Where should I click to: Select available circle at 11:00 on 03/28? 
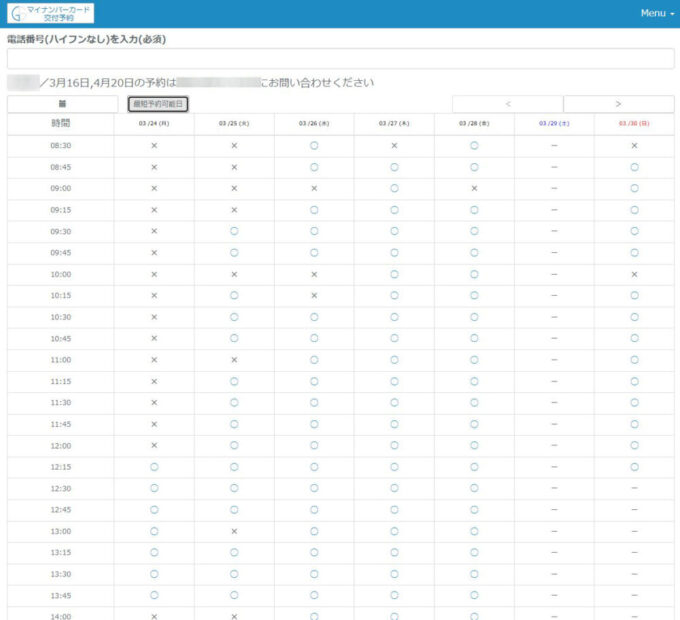(474, 360)
